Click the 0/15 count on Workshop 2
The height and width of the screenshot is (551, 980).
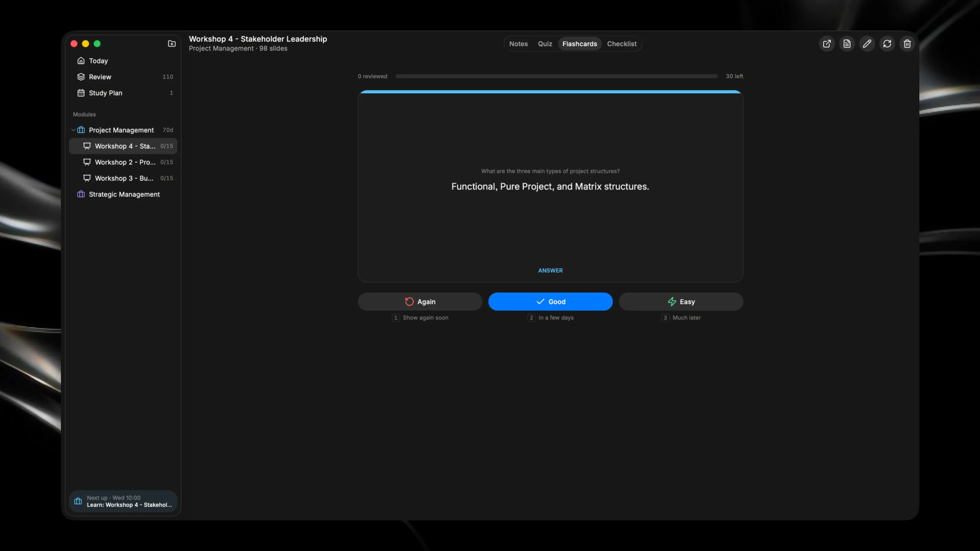[x=167, y=162]
